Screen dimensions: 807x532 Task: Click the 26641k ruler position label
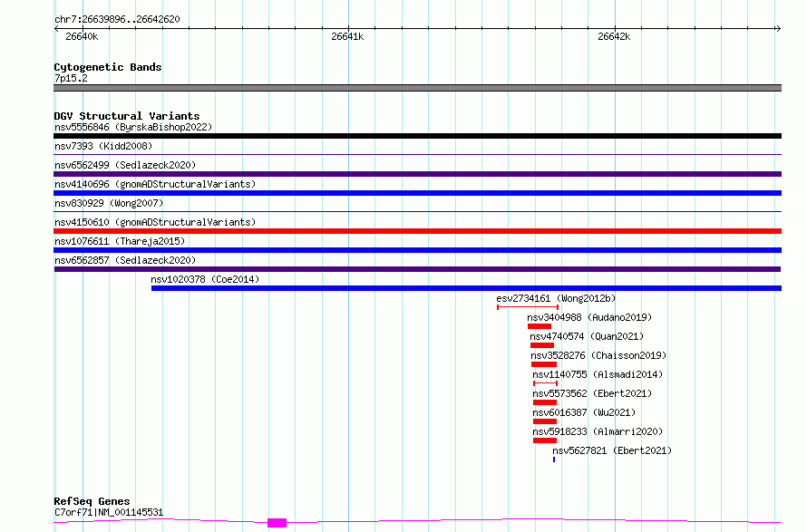(x=347, y=36)
